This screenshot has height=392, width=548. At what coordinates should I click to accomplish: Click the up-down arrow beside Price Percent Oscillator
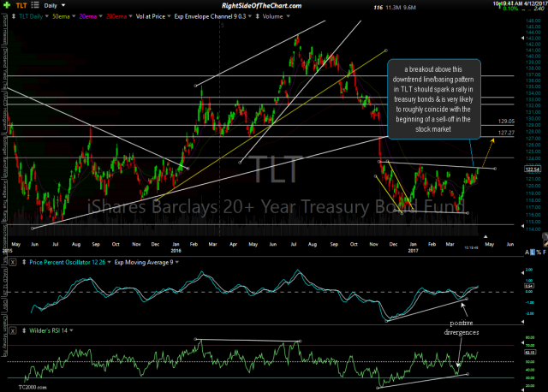coord(24,262)
